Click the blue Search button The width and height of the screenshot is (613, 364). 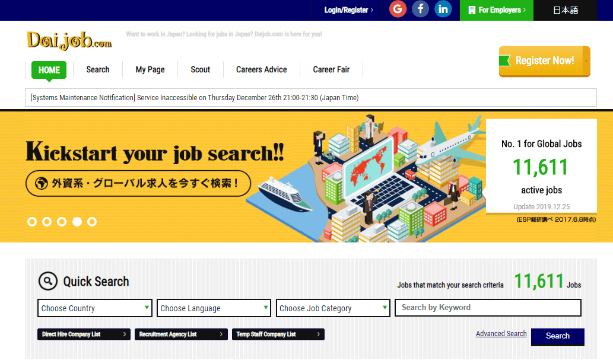[x=557, y=336]
